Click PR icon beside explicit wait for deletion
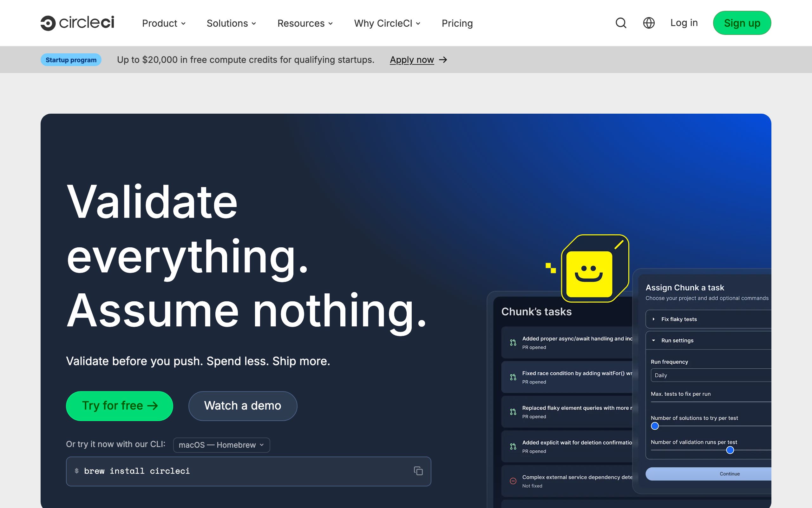Viewport: 812px width, 508px height. pos(513,446)
